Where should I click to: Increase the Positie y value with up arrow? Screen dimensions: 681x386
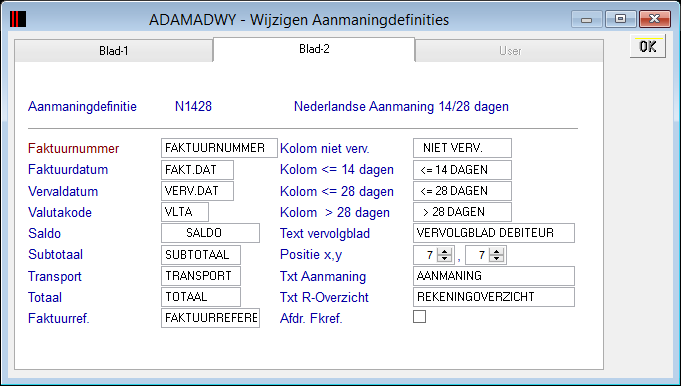tap(496, 251)
